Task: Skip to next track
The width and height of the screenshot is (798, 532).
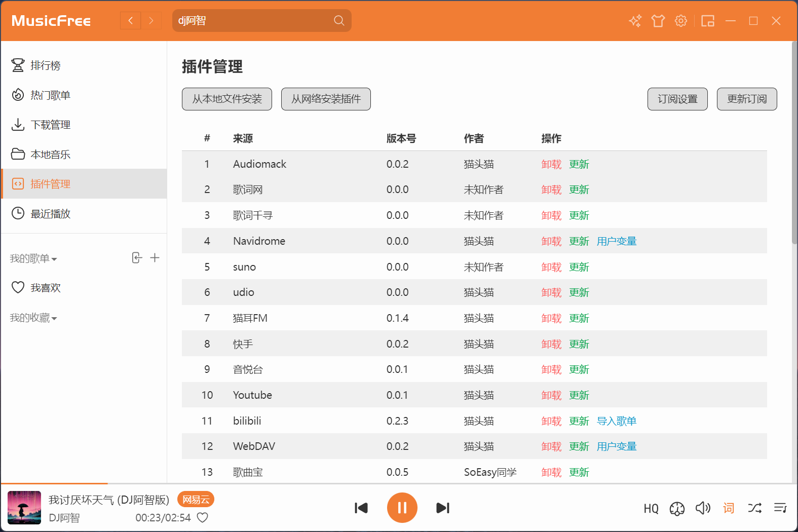Action: tap(443, 508)
